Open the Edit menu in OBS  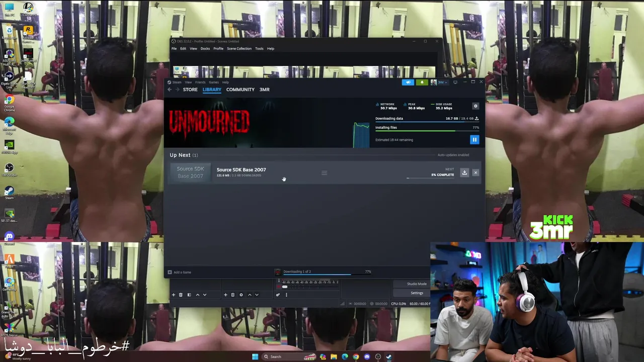point(183,49)
